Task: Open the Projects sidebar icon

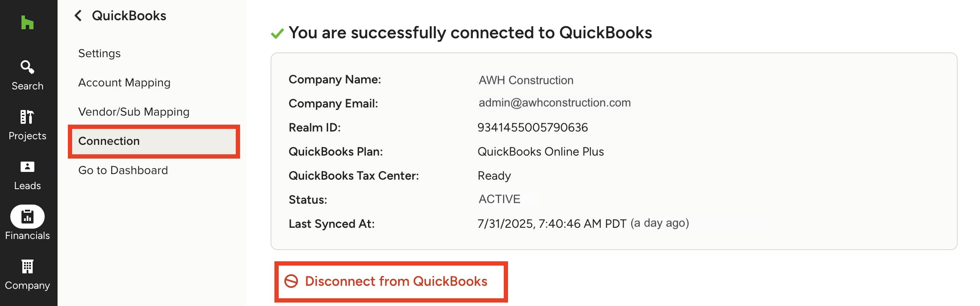Action: click(27, 117)
